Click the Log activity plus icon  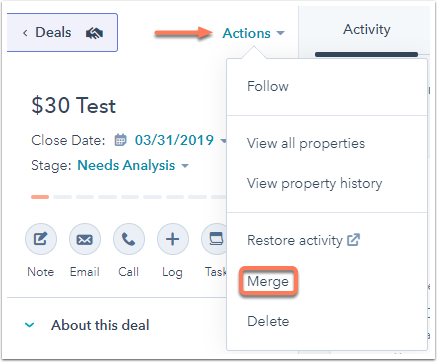tap(173, 239)
